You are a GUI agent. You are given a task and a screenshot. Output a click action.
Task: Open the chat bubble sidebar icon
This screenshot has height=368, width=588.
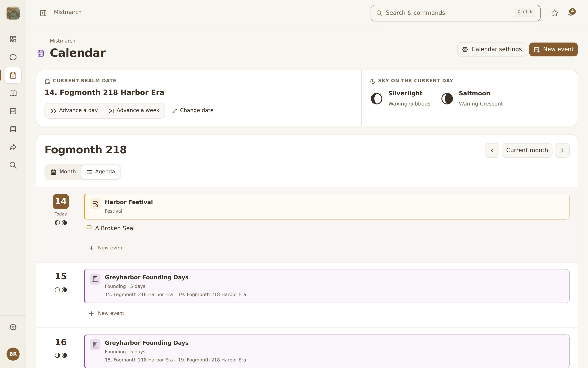13,57
